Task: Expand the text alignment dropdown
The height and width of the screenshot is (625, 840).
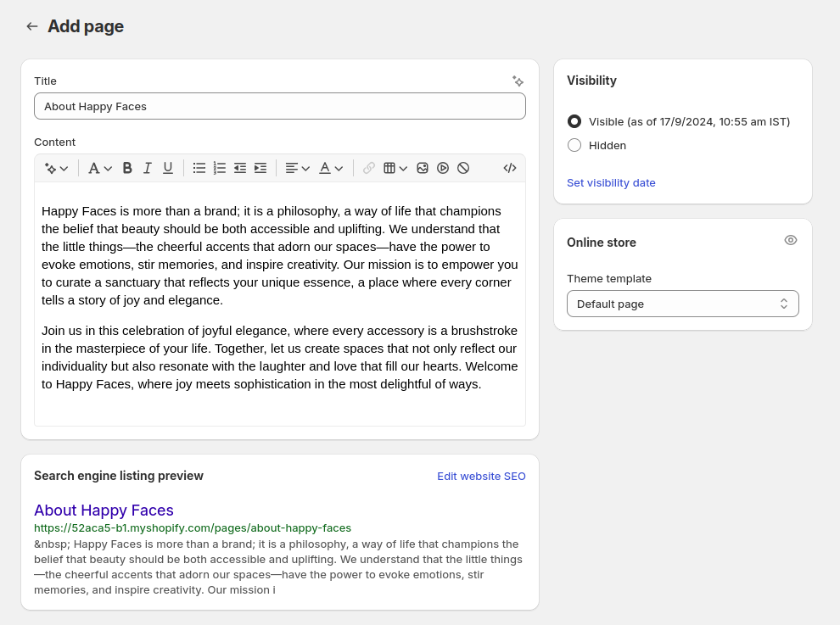Action: pyautogui.click(x=297, y=168)
